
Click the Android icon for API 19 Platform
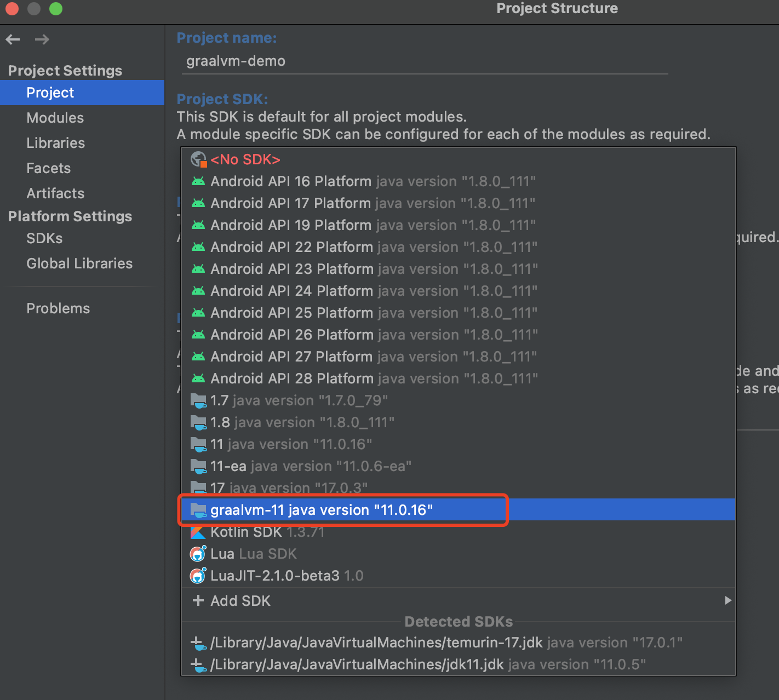[x=198, y=225]
